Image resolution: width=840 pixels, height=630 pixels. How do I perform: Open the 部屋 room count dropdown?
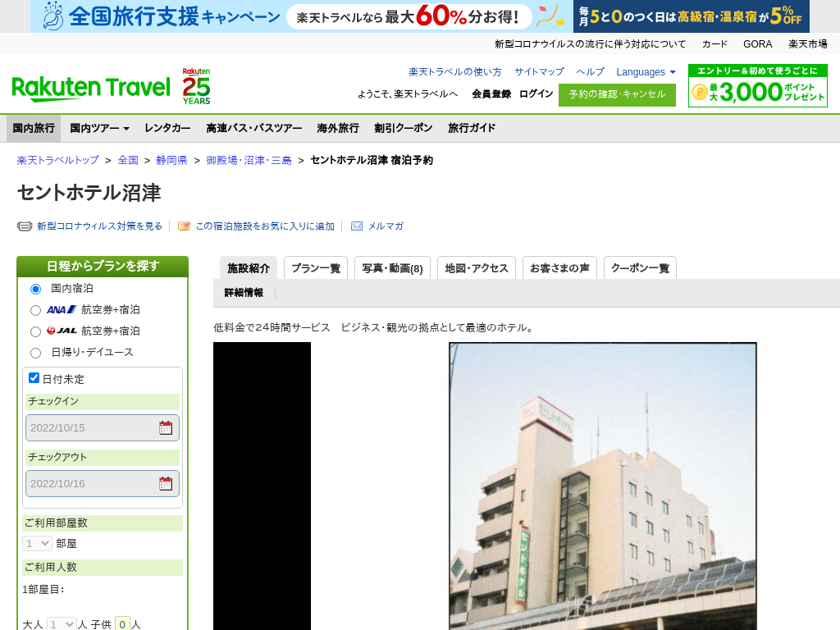pyautogui.click(x=37, y=543)
